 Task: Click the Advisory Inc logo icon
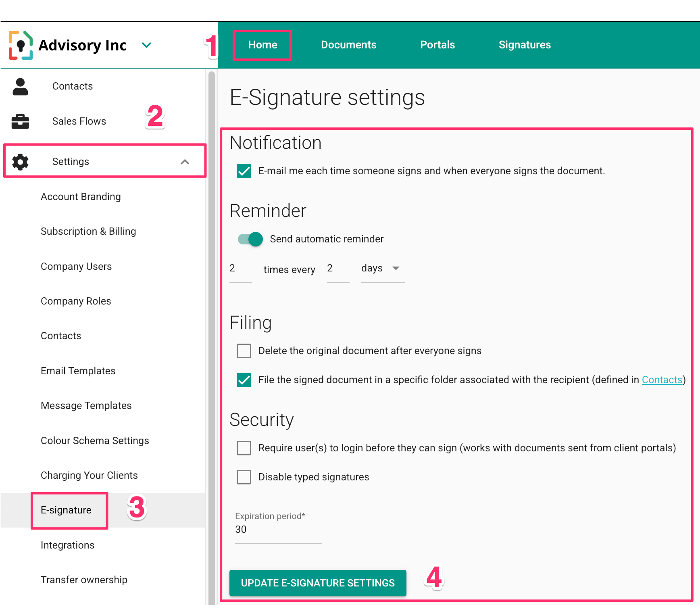[x=21, y=45]
